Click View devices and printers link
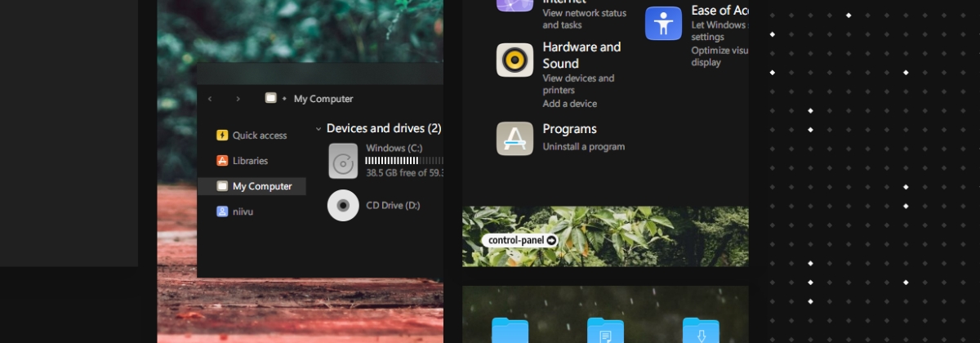 point(578,84)
